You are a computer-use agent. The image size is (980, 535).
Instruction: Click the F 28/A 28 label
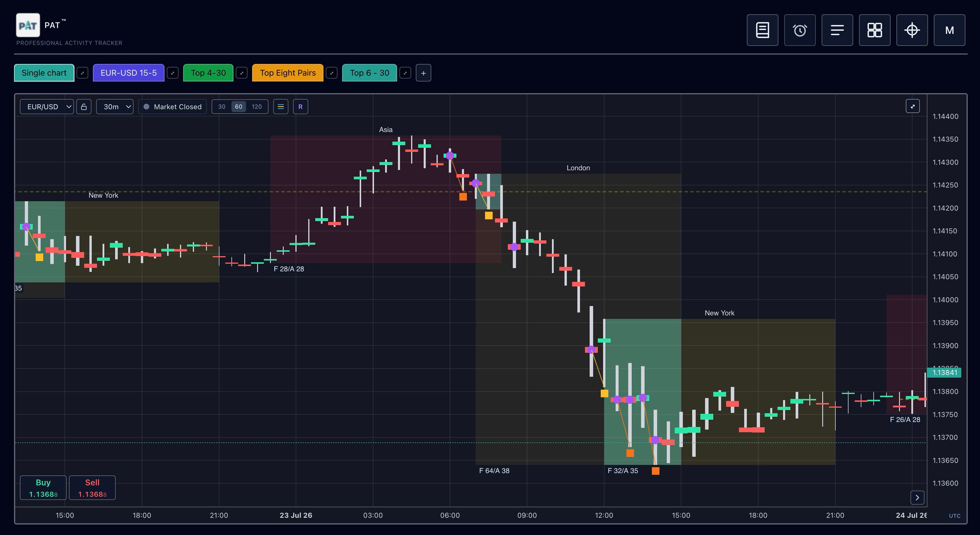tap(289, 269)
